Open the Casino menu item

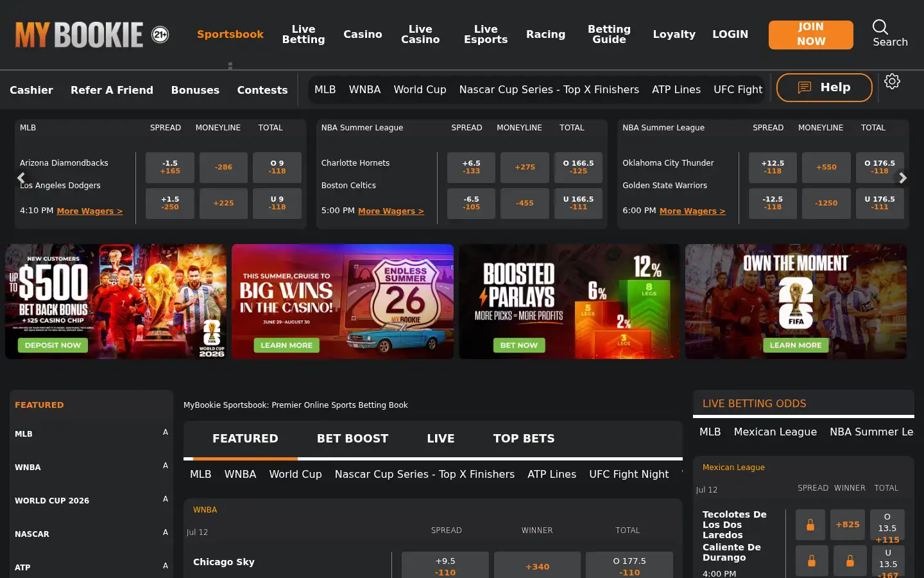(x=363, y=34)
